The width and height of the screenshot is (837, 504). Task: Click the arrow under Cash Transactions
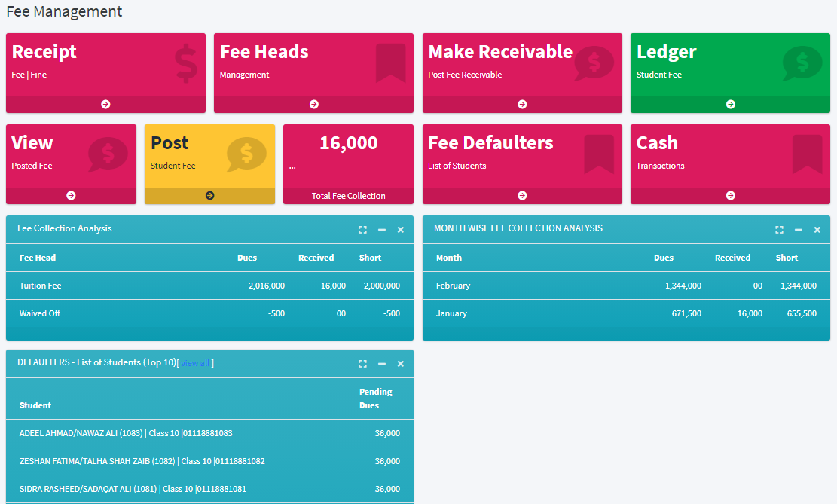point(730,196)
